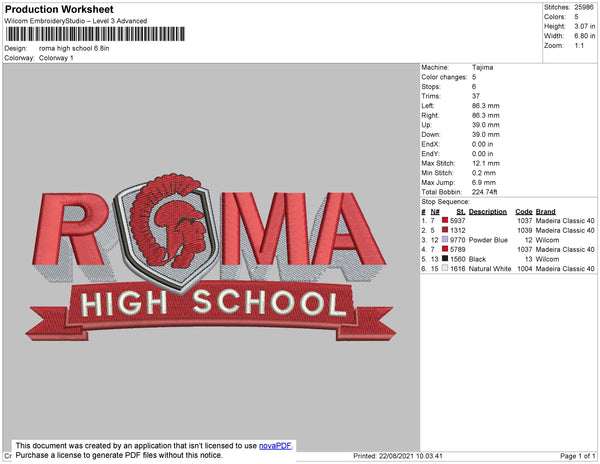Click the Page 1 of 1 footer

coord(577,456)
